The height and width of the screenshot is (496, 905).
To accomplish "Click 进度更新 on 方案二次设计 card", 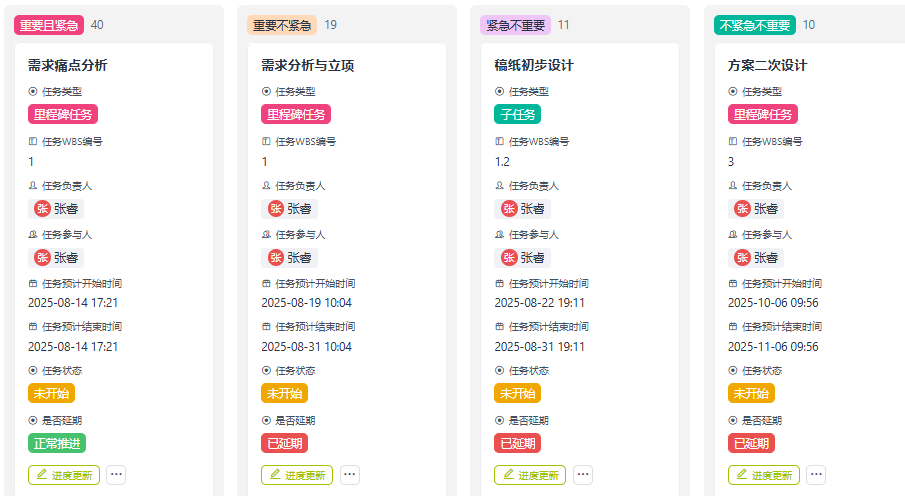I will (764, 475).
